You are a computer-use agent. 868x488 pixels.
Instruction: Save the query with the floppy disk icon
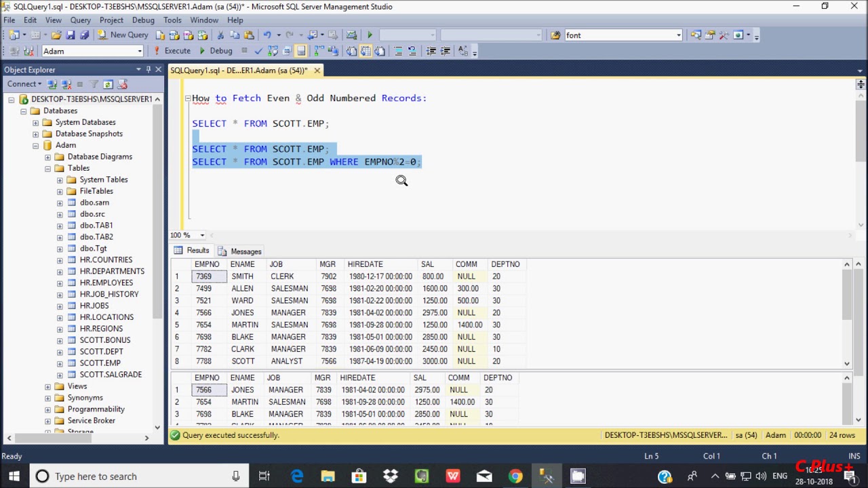(x=71, y=35)
